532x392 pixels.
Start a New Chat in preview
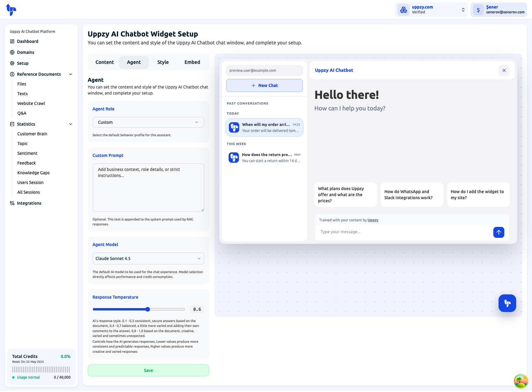pos(264,85)
